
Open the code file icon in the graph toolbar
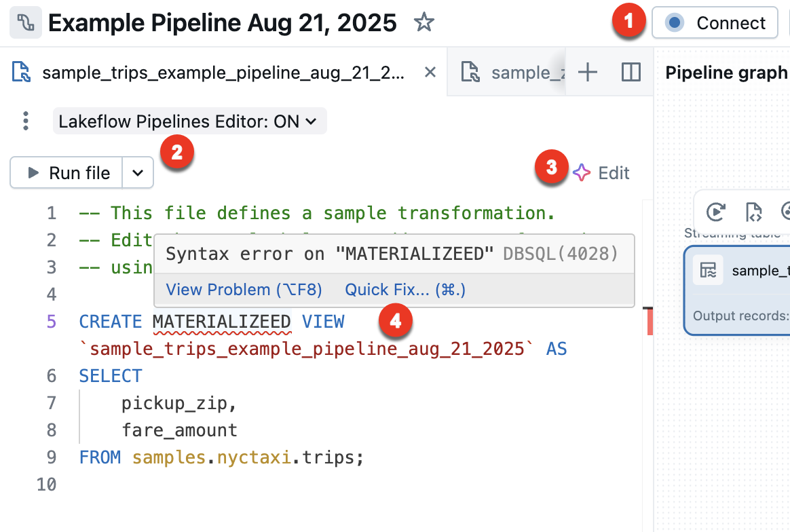(x=753, y=212)
